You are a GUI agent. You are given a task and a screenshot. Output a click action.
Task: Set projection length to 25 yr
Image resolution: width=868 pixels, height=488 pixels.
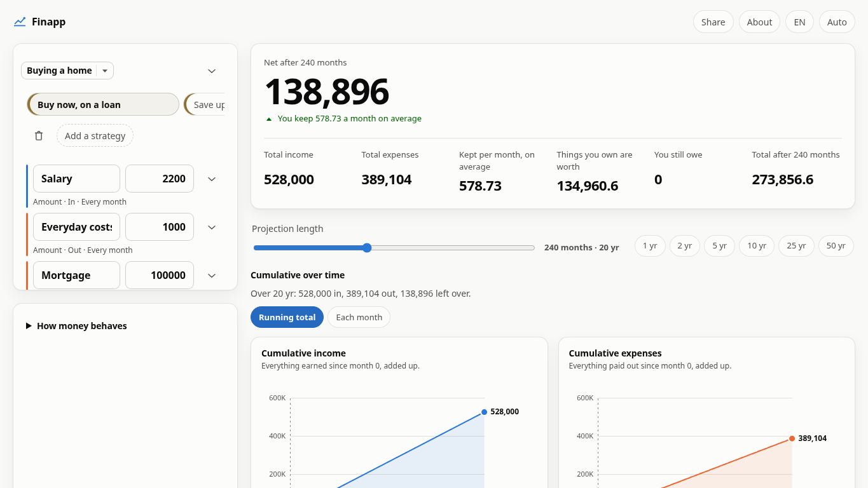coord(796,246)
